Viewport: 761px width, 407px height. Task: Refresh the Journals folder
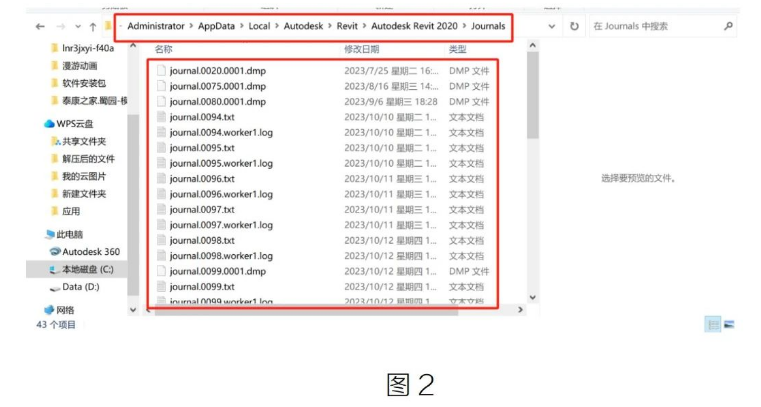[574, 26]
